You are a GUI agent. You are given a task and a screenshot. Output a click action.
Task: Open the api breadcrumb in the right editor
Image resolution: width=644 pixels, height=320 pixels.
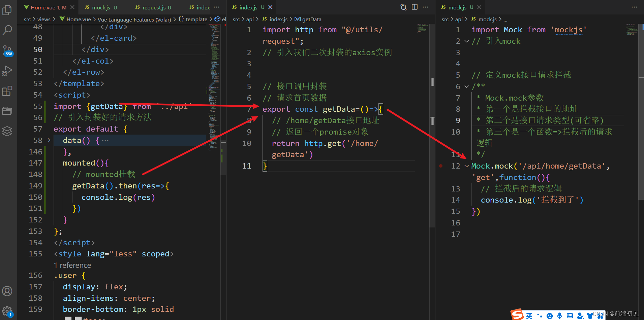click(459, 19)
